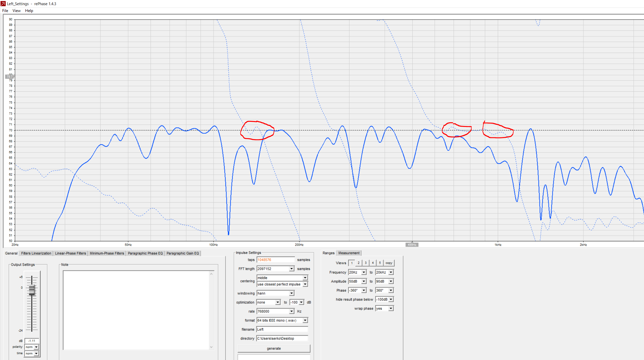Expand the Frequency end 20kHz dropdown

pos(391,272)
